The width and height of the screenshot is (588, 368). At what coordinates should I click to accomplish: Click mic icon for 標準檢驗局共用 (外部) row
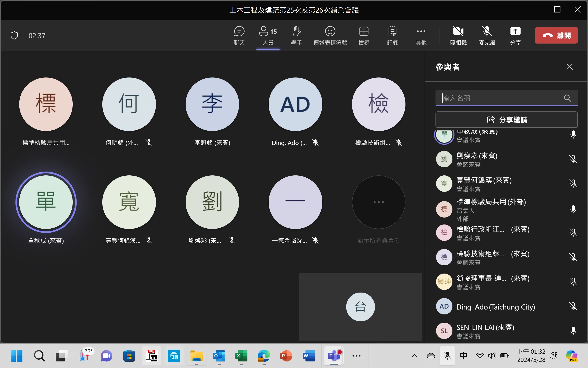573,209
